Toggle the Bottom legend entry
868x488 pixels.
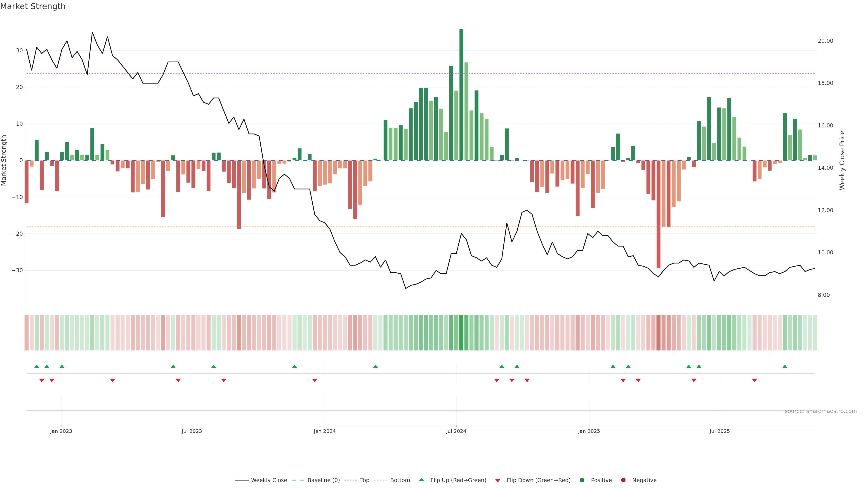click(x=400, y=480)
